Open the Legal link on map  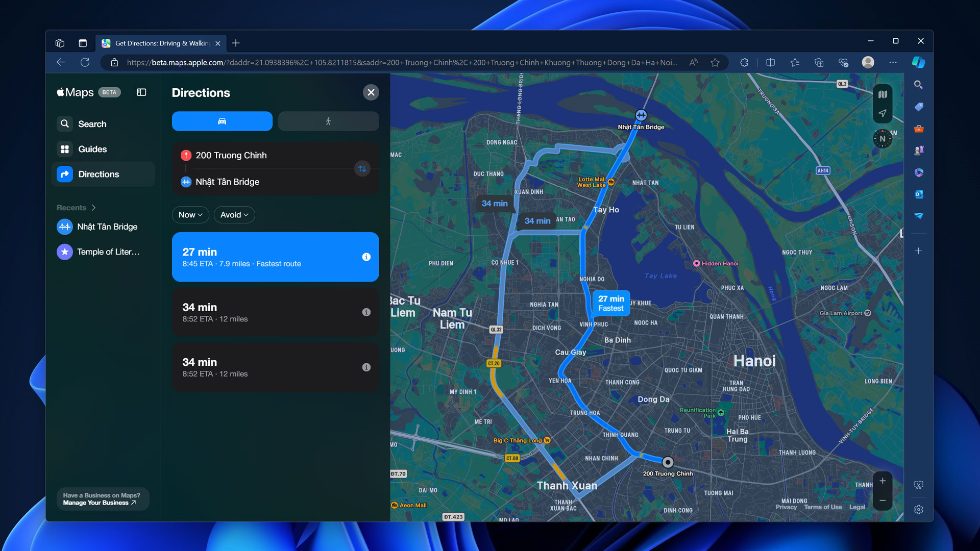tap(857, 507)
